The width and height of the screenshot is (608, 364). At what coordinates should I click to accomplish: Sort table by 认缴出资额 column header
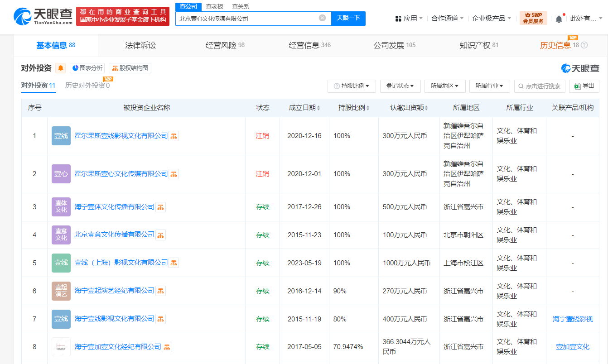point(409,108)
